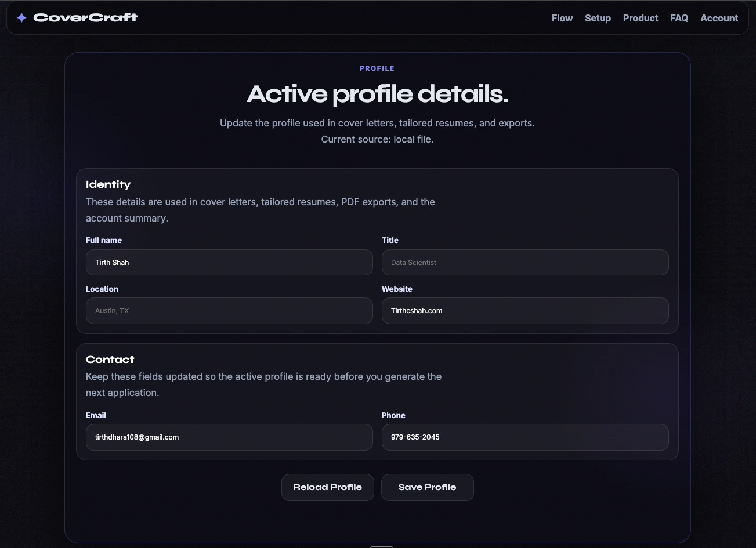Open the FAQ page
Viewport: 756px width, 548px height.
(x=679, y=18)
